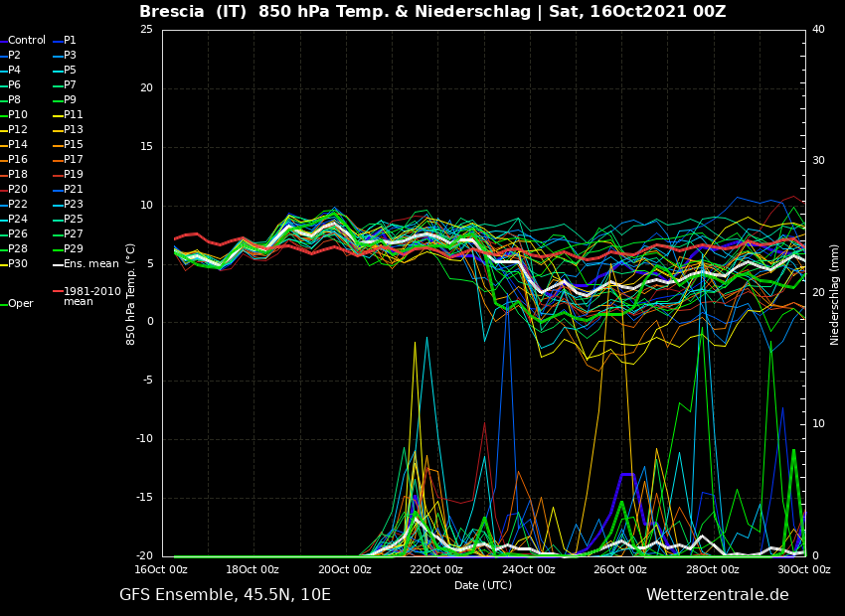Viewport: 845px width, 616px height.
Task: Select the "40" precipitation axis value
Action: (818, 29)
